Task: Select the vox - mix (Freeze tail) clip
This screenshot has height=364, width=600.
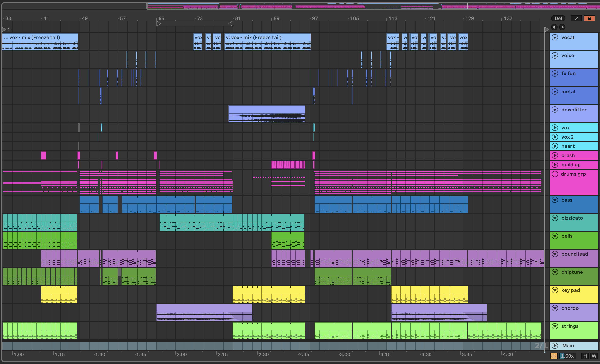Action: point(268,38)
